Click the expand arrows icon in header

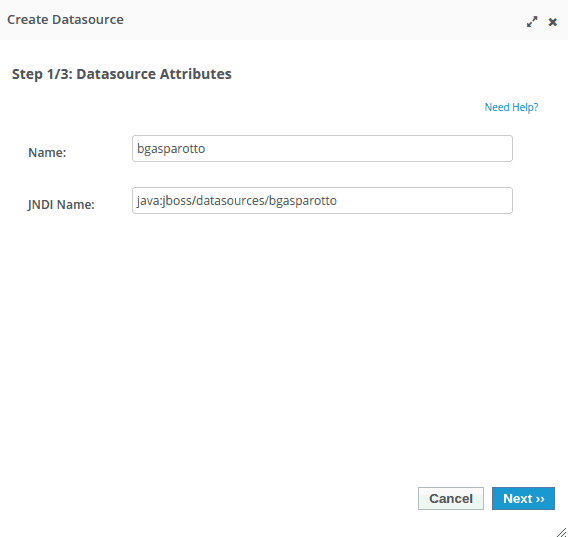point(532,22)
